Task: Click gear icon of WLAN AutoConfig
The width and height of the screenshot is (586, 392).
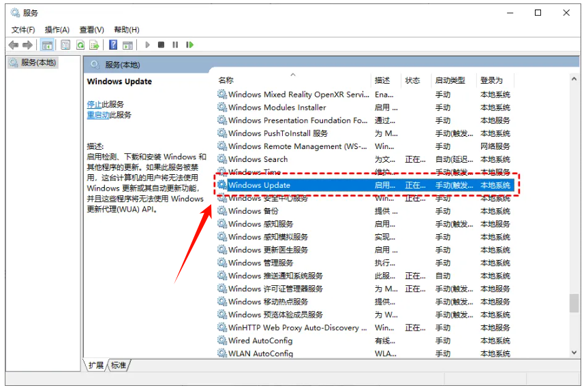Action: [222, 353]
